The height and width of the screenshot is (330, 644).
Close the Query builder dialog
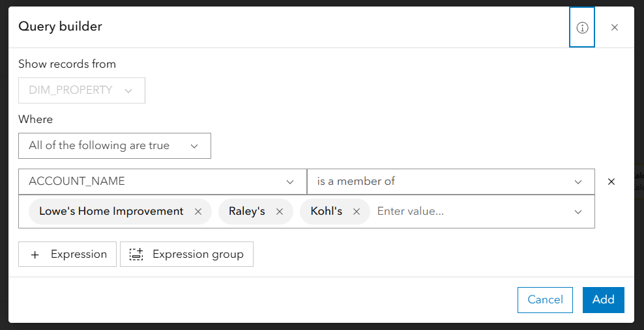[615, 27]
